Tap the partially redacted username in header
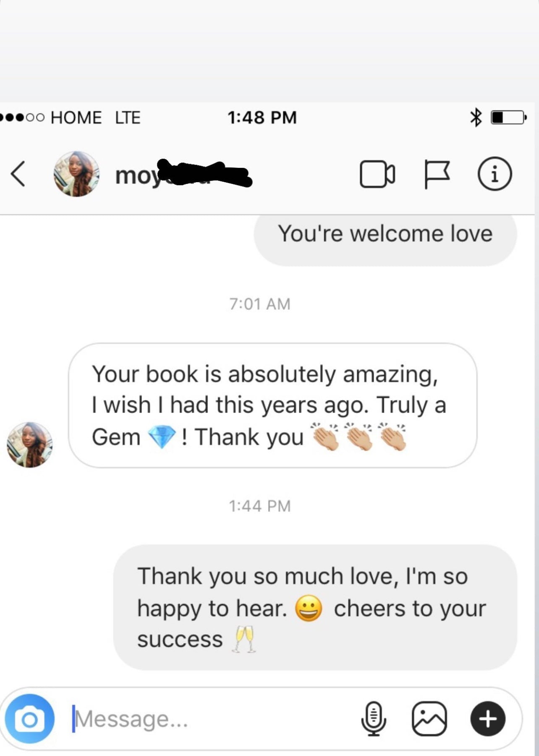The image size is (539, 756). [x=183, y=174]
